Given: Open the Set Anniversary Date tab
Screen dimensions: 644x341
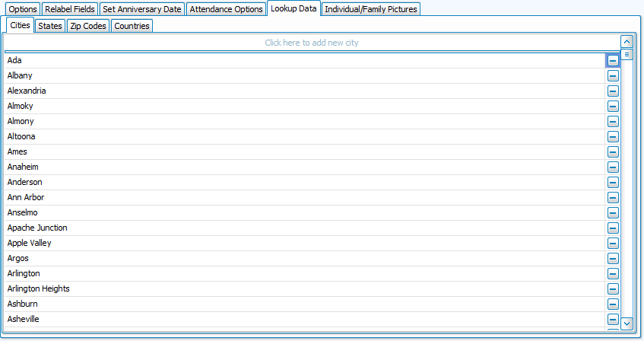Looking at the screenshot, I should pyautogui.click(x=141, y=9).
